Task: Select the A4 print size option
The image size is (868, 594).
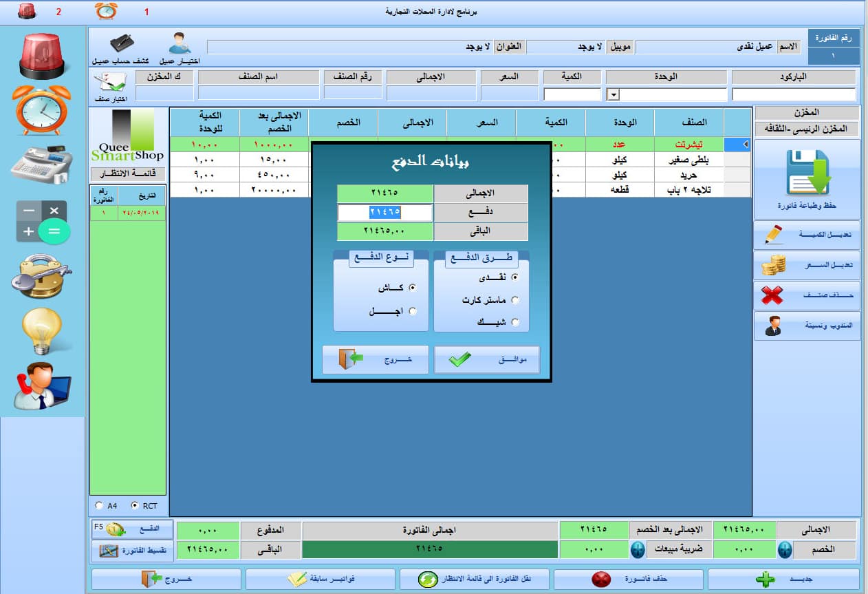Action: (99, 506)
